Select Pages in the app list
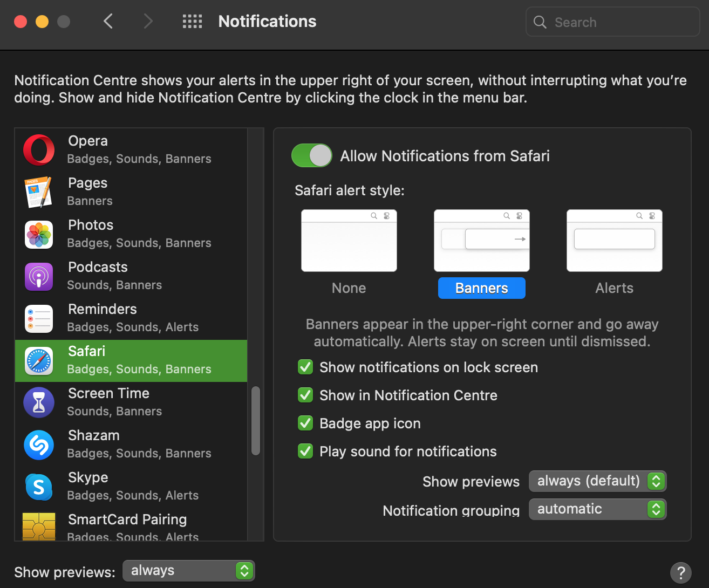Viewport: 709px width, 588px height. pyautogui.click(x=131, y=192)
